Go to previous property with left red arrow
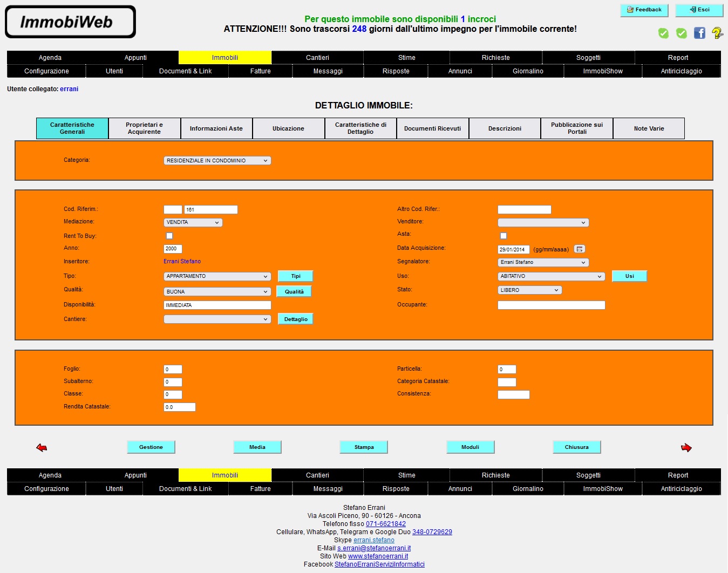This screenshot has height=573, width=728. coord(42,447)
